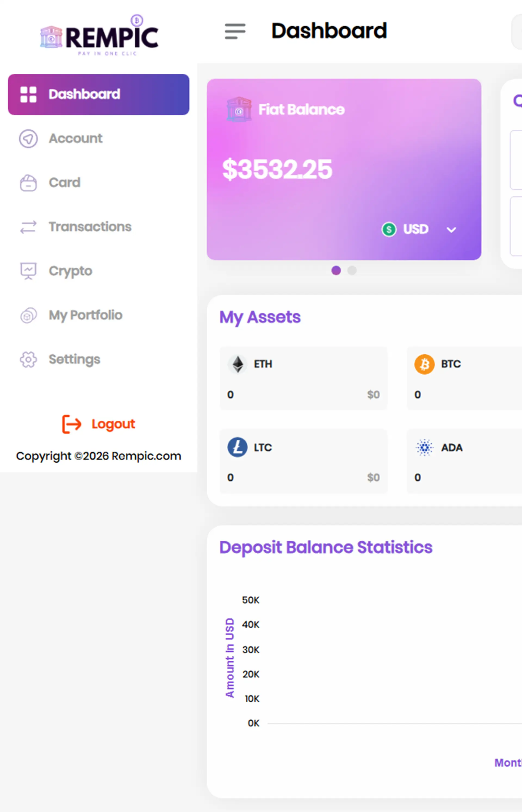Go to the Account menu item
Image resolution: width=522 pixels, height=812 pixels.
point(99,139)
